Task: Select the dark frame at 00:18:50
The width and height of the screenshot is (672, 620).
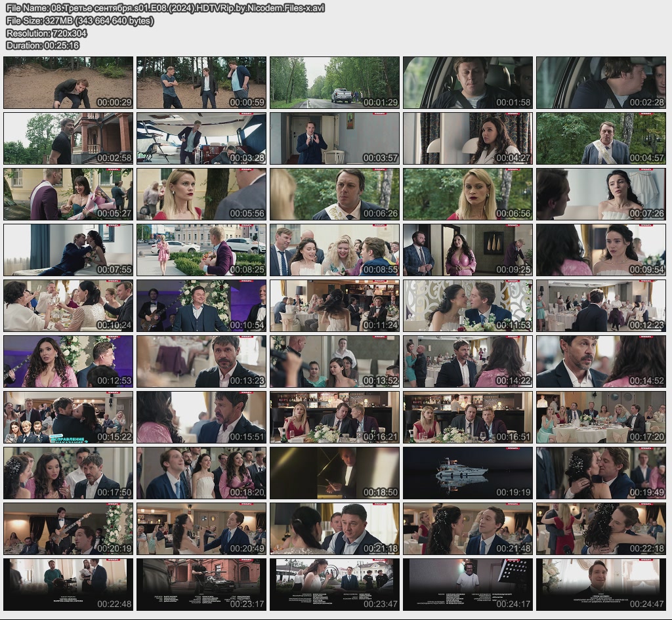Action: point(335,473)
